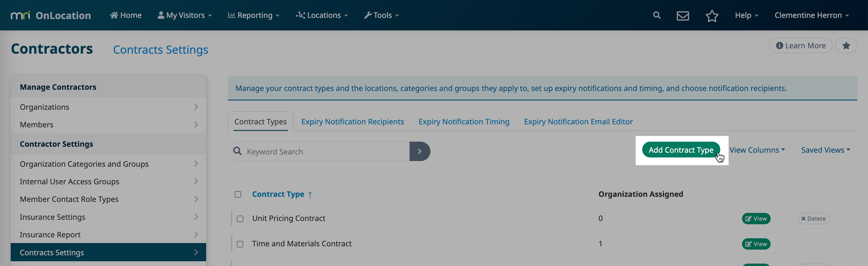This screenshot has height=266, width=868.
Task: Click the Contract Type sort arrow
Action: click(310, 194)
